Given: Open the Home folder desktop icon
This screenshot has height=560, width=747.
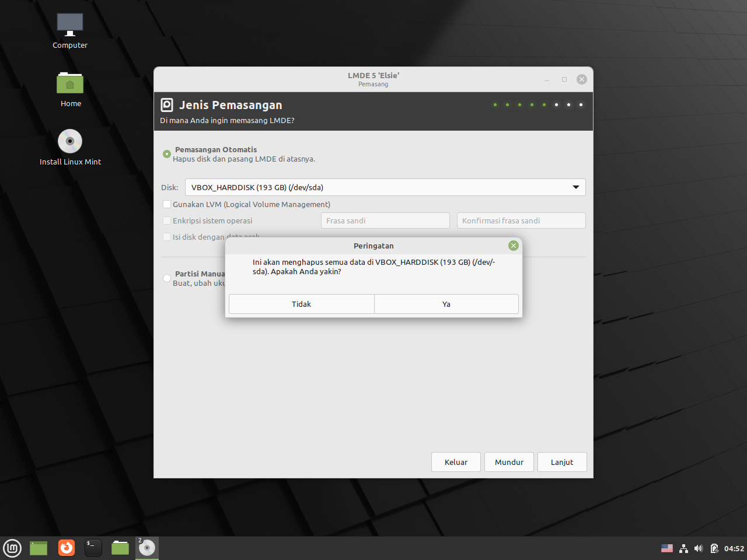Looking at the screenshot, I should 70,89.
